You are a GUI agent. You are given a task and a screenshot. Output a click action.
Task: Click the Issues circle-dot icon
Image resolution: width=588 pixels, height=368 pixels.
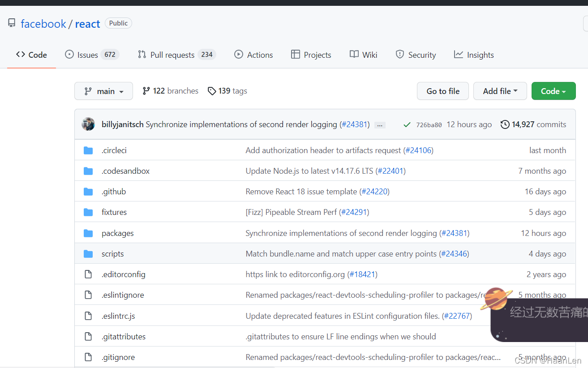[69, 54]
